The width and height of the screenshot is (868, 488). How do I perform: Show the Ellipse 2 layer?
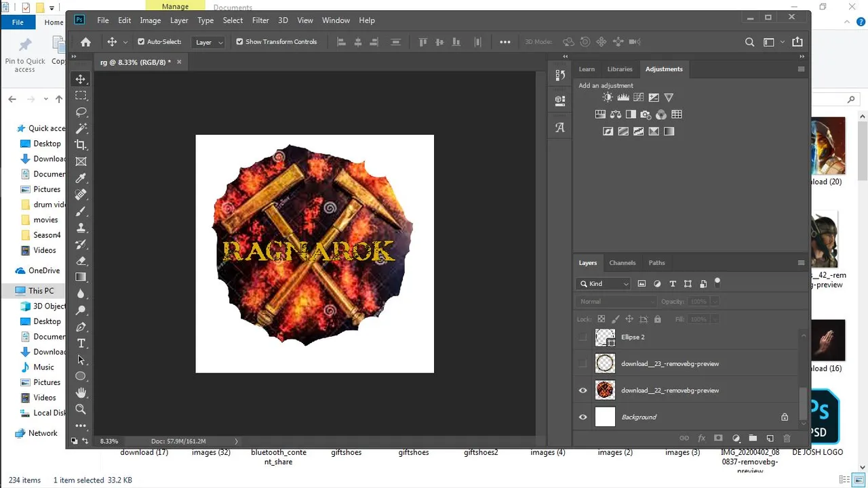coord(583,337)
